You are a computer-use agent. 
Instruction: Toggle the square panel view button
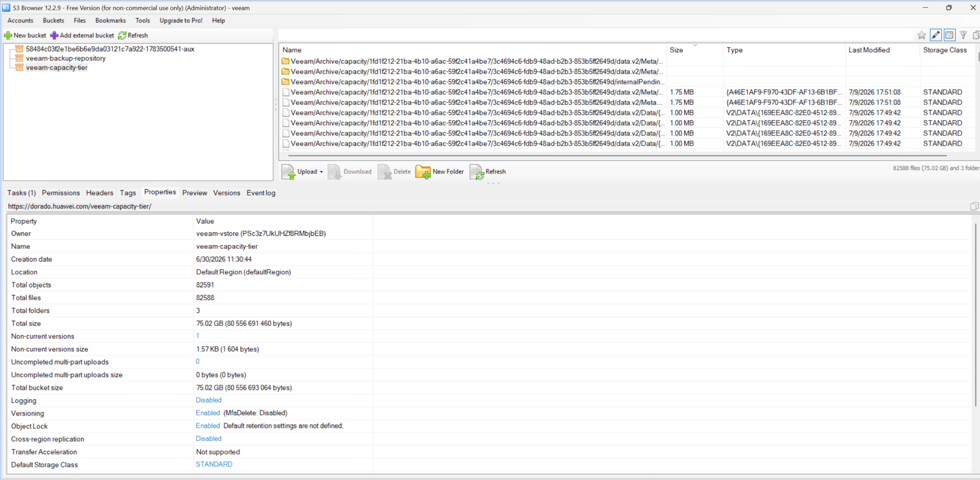pos(949,35)
